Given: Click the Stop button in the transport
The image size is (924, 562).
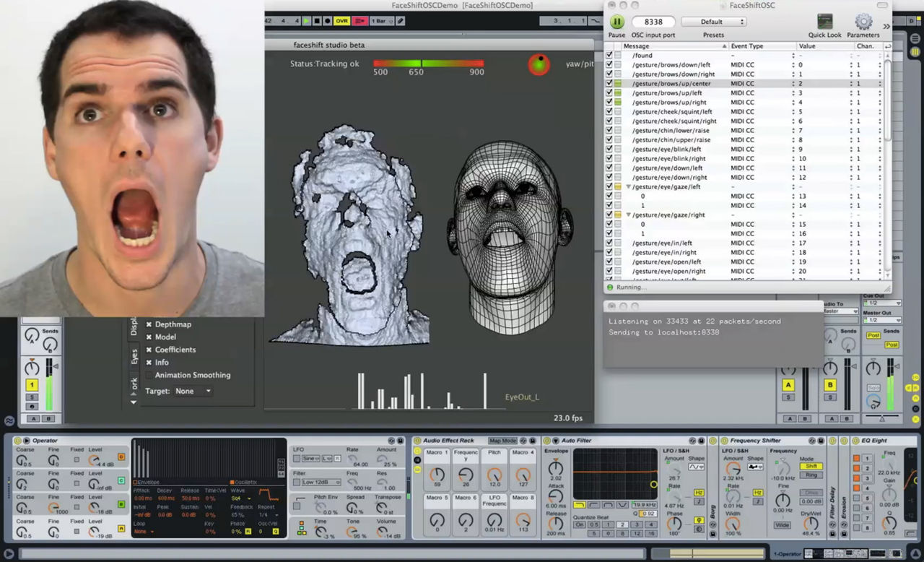Looking at the screenshot, I should point(316,21).
